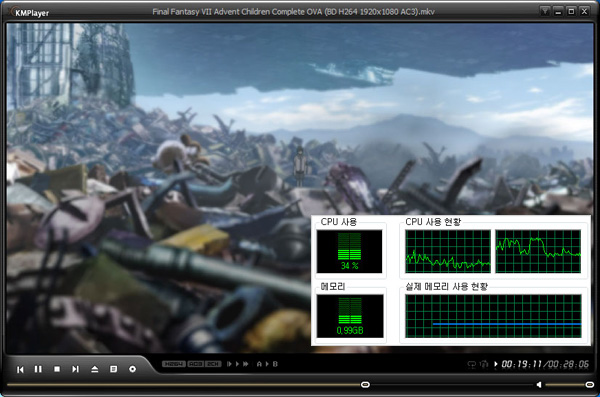
Task: Pause the video playback
Action: pyautogui.click(x=38, y=369)
